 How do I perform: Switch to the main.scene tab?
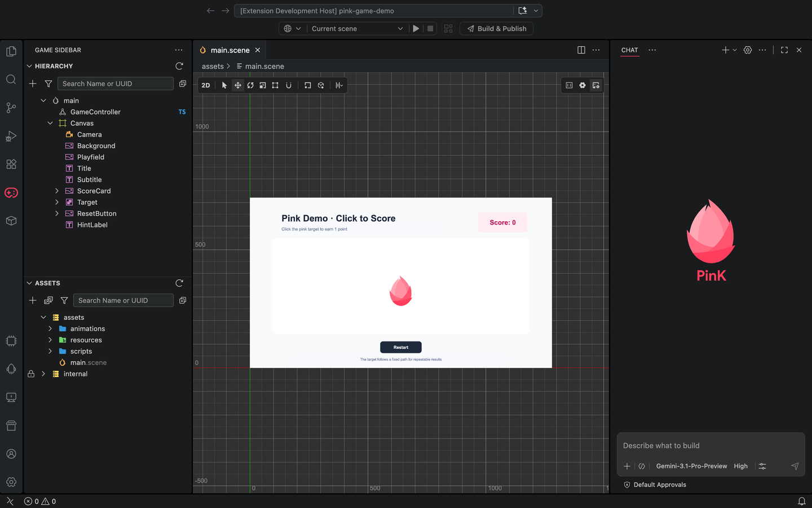[230, 50]
